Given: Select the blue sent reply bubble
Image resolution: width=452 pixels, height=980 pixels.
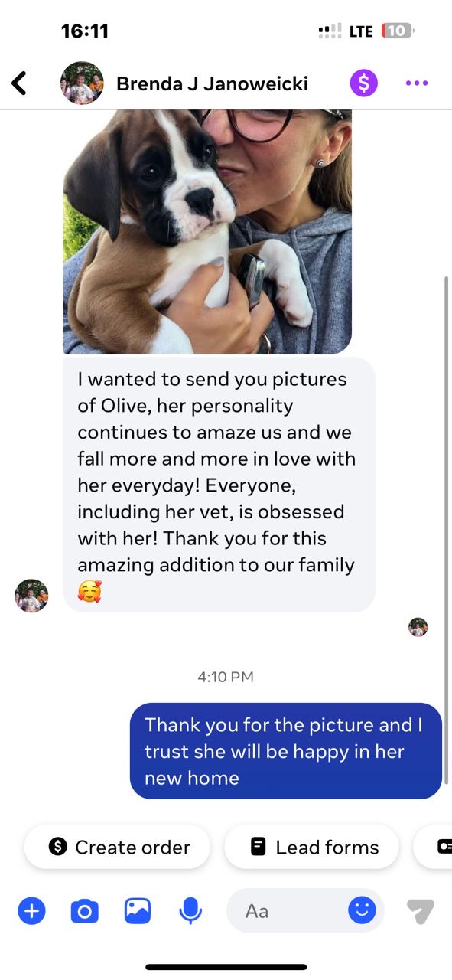Looking at the screenshot, I should pyautogui.click(x=286, y=751).
